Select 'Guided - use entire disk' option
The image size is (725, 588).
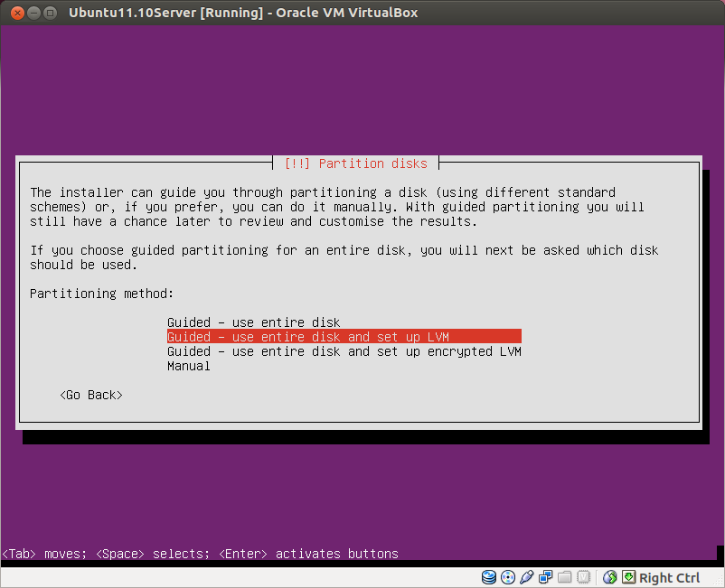pos(253,322)
